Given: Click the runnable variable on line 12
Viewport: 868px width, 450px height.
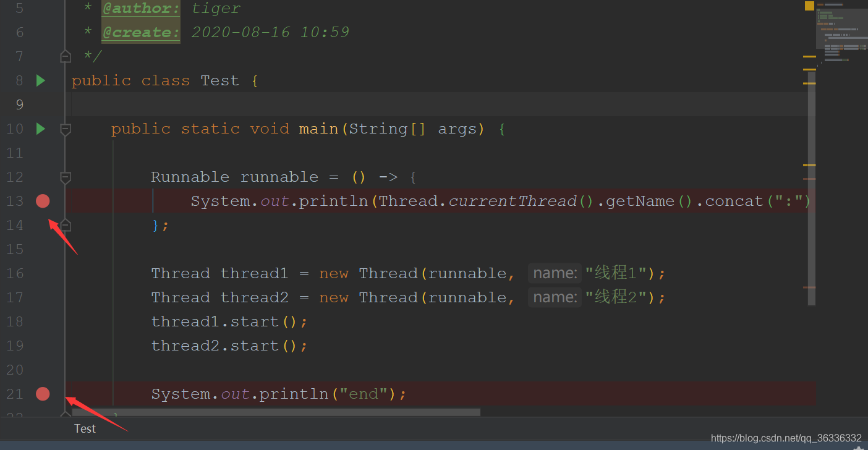Looking at the screenshot, I should 279,177.
